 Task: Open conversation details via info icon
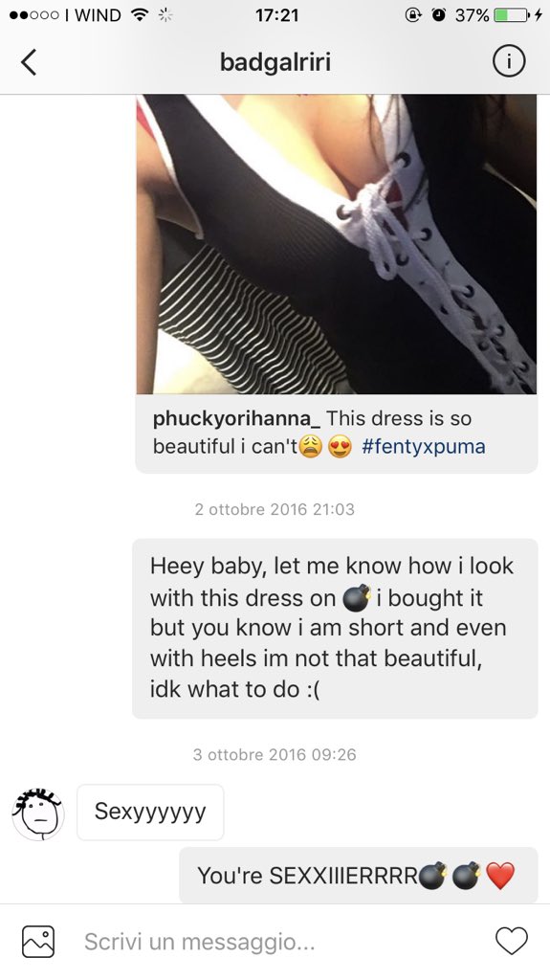pyautogui.click(x=508, y=62)
